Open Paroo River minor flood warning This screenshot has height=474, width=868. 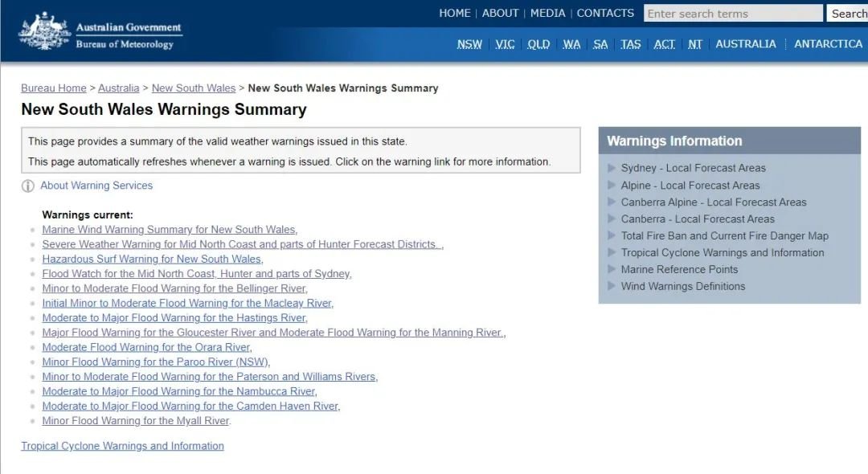[156, 362]
